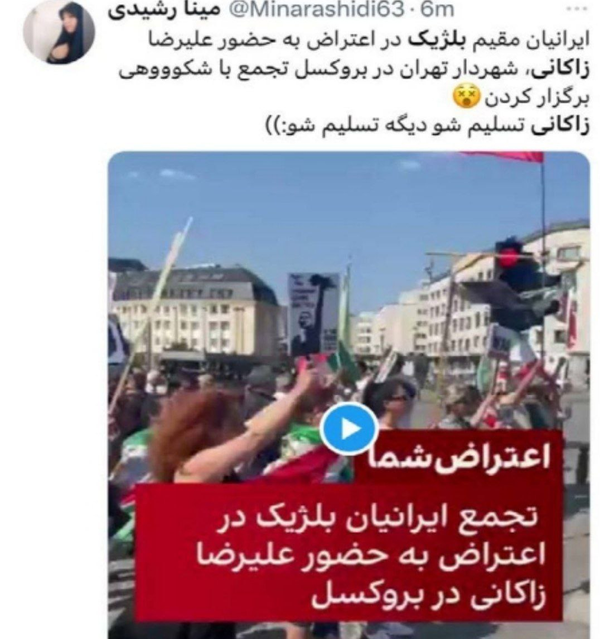Play the video with the blue play button
This screenshot has width=600, height=639.
coord(349,429)
